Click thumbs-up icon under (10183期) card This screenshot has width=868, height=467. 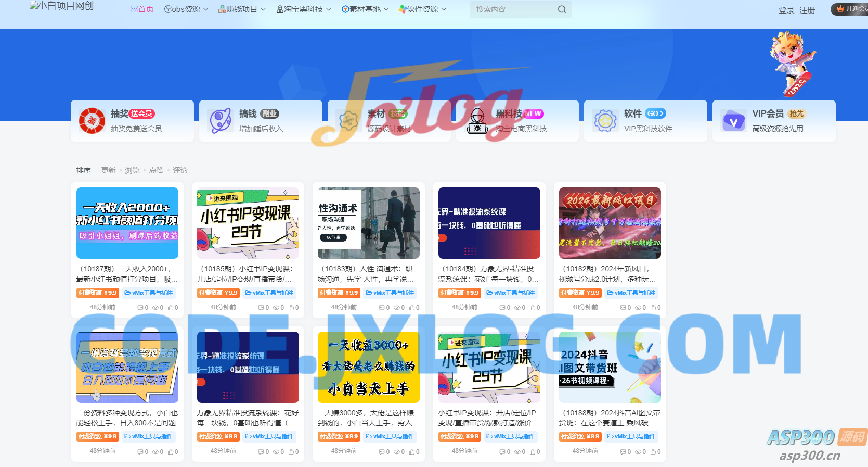click(x=411, y=308)
